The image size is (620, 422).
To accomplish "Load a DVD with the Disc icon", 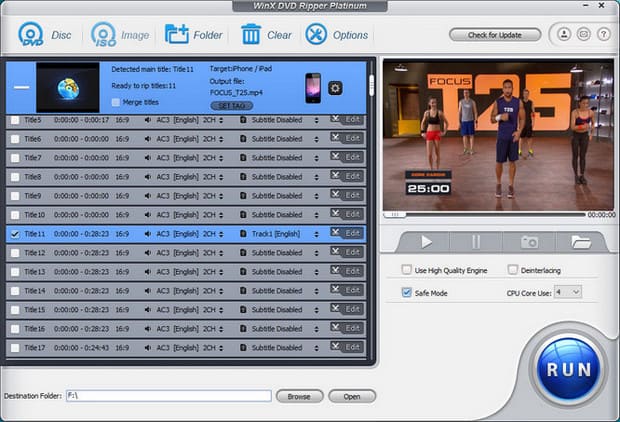I will click(x=31, y=35).
